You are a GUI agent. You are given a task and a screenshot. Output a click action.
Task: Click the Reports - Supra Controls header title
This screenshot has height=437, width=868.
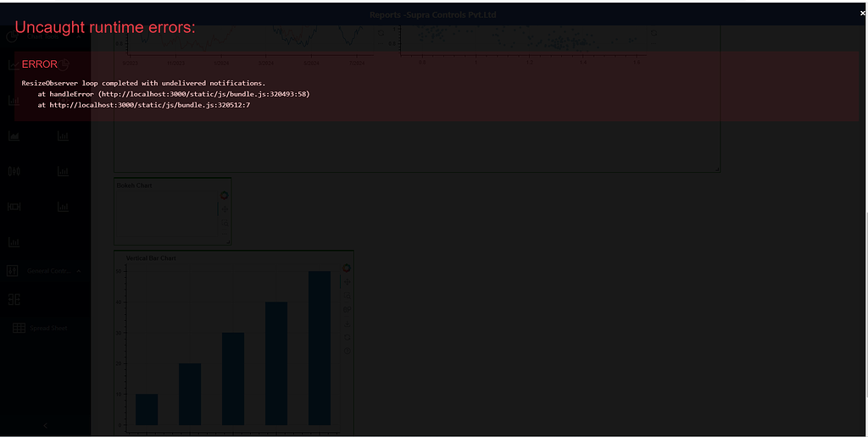coord(433,15)
